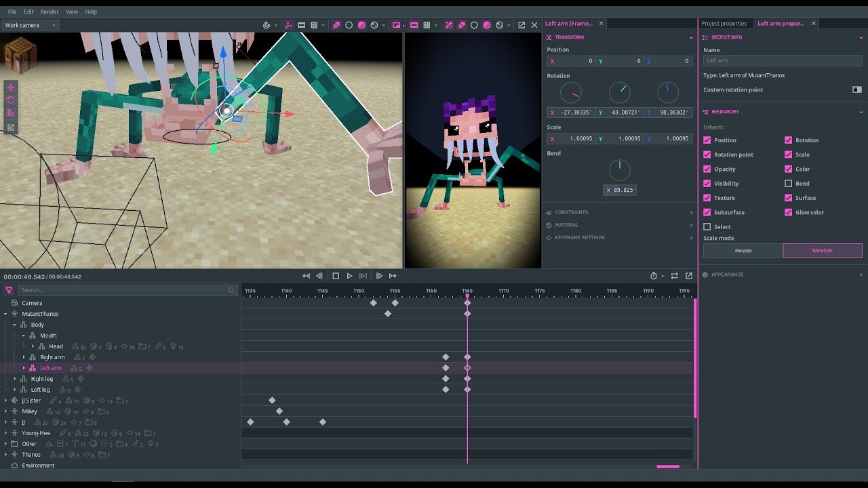Enable the Select inherit checkbox
Viewport: 868px width, 488px height.
[707, 226]
